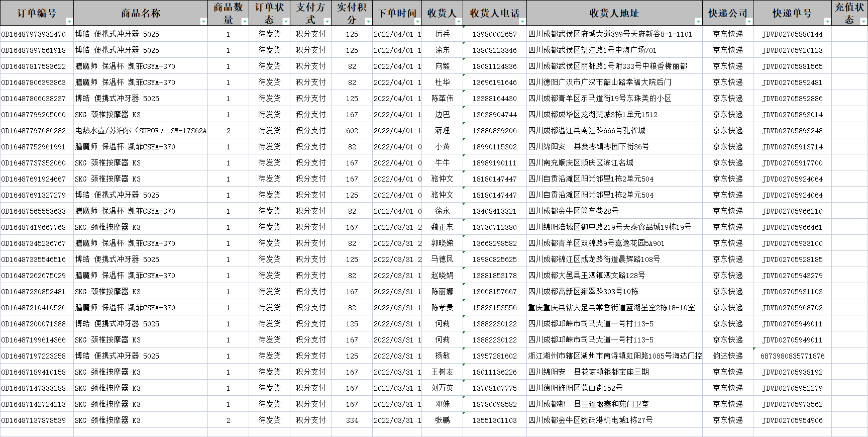Click recipient name 张鹏
The height and width of the screenshot is (437, 868).
tap(443, 420)
